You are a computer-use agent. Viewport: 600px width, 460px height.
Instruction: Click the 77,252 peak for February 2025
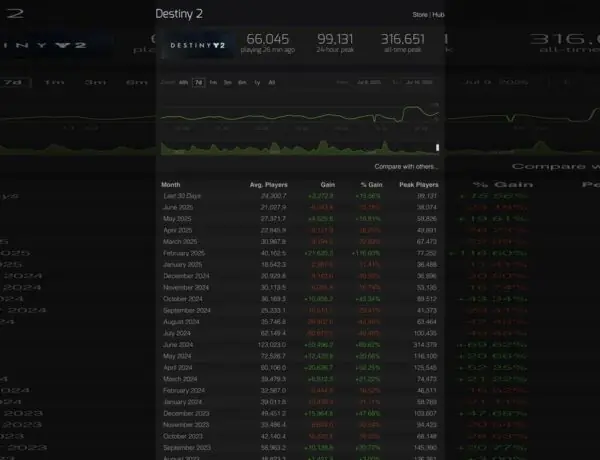coord(427,253)
